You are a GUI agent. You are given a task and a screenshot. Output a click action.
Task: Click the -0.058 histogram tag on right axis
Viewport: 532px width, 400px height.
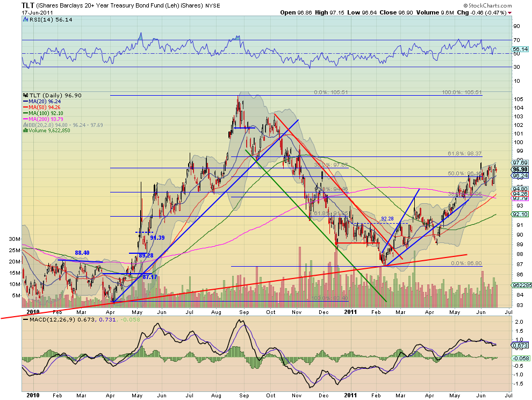click(521, 359)
